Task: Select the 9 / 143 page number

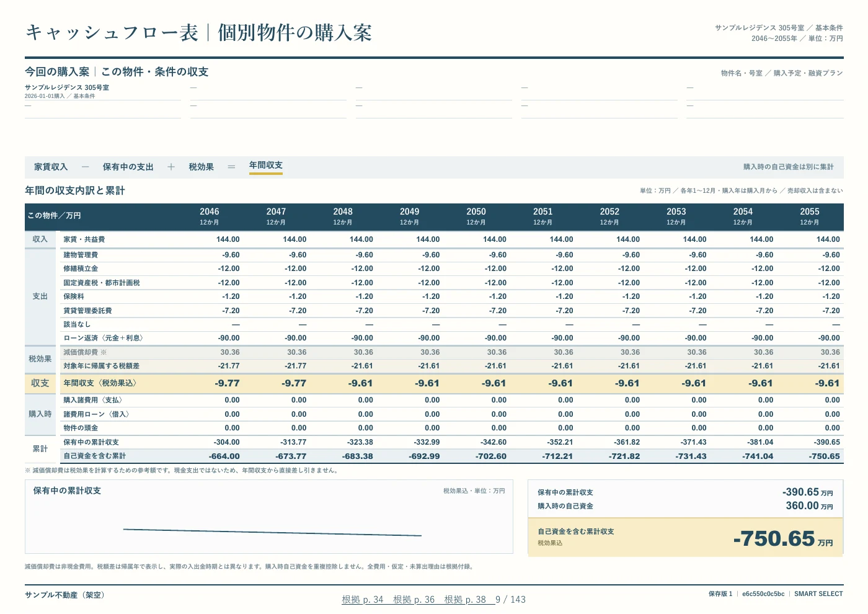Action: coord(510,600)
